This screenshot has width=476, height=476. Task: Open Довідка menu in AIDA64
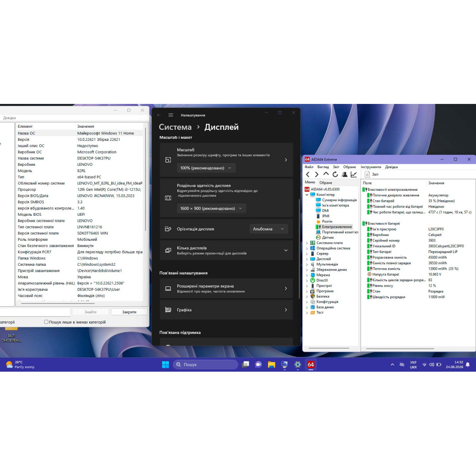tap(391, 167)
